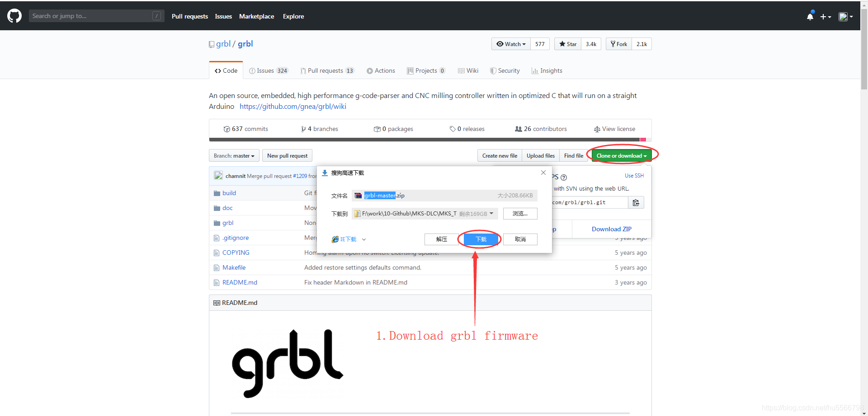Image resolution: width=868 pixels, height=416 pixels.
Task: Open the 577 watchers count
Action: [x=540, y=44]
